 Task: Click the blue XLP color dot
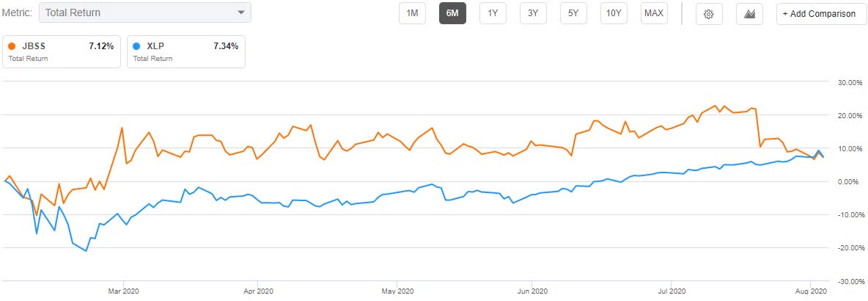pos(137,46)
